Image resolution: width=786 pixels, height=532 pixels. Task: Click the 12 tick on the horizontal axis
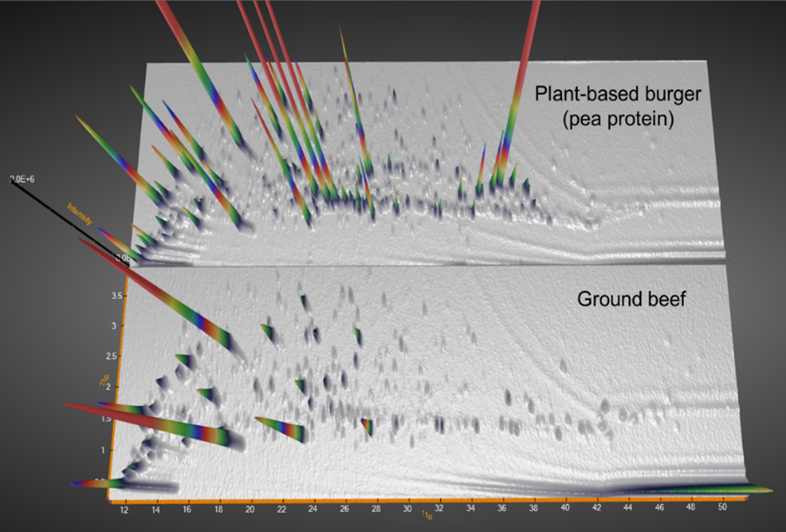(123, 511)
